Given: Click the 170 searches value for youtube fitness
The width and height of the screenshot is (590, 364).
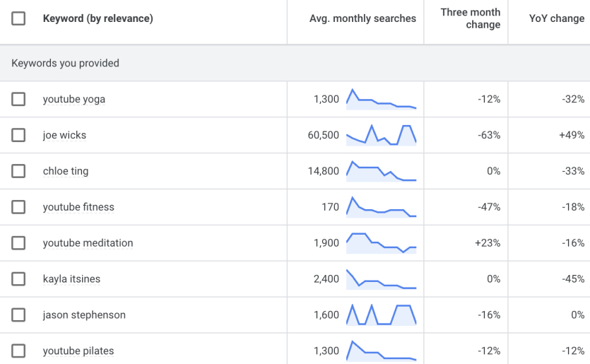Looking at the screenshot, I should pos(331,207).
